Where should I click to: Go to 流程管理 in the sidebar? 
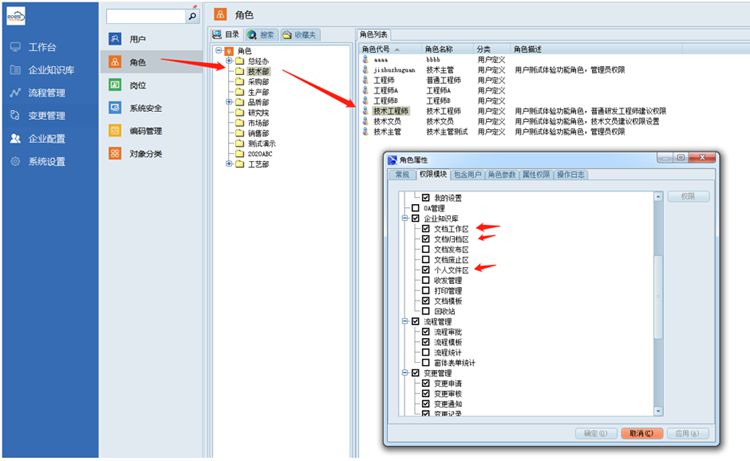pyautogui.click(x=47, y=93)
